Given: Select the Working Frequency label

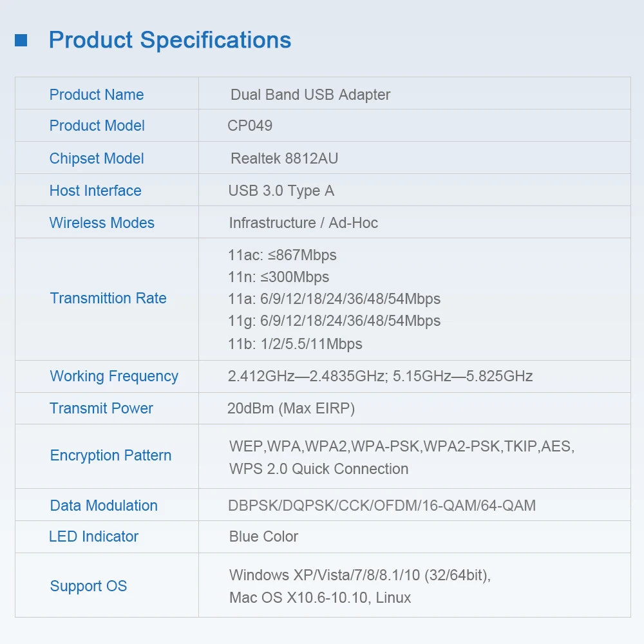Looking at the screenshot, I should pos(114,376).
